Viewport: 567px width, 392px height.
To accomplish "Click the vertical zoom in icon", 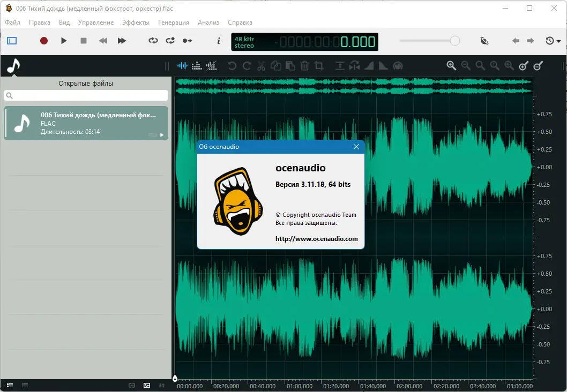I will click(524, 66).
